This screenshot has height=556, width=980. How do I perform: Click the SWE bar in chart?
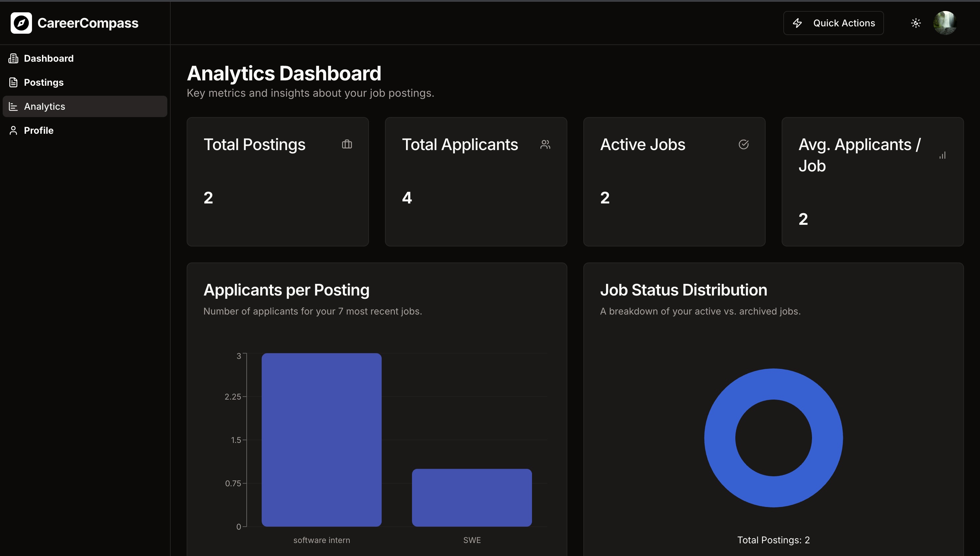click(x=471, y=497)
